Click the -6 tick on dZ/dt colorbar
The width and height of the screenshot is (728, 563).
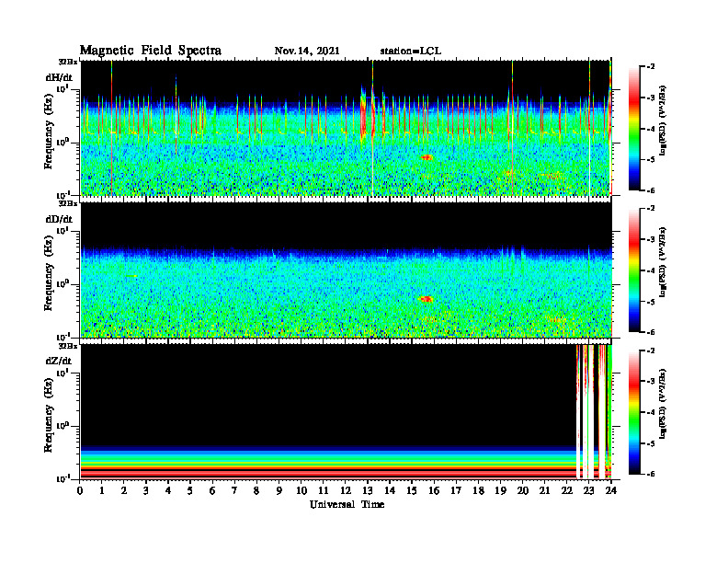[x=650, y=474]
